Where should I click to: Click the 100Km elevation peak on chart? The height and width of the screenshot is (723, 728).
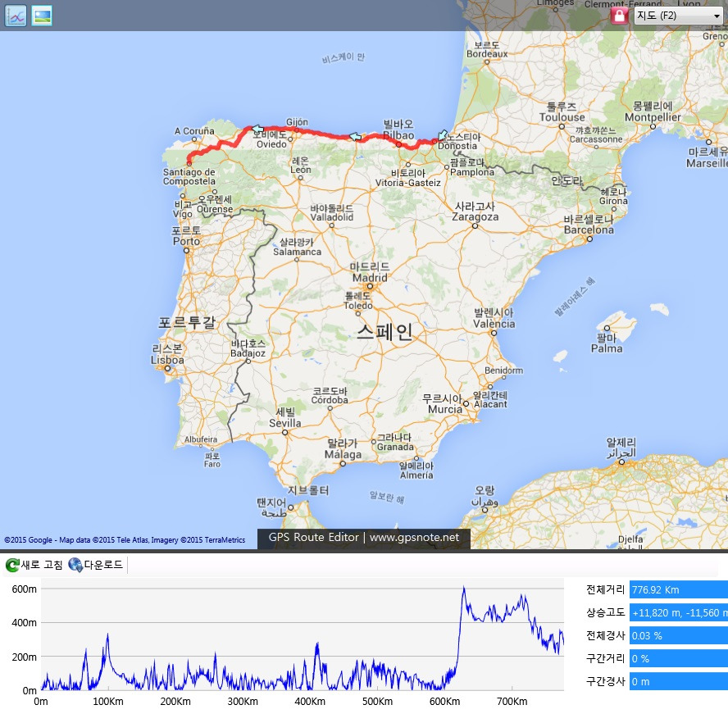tap(107, 635)
